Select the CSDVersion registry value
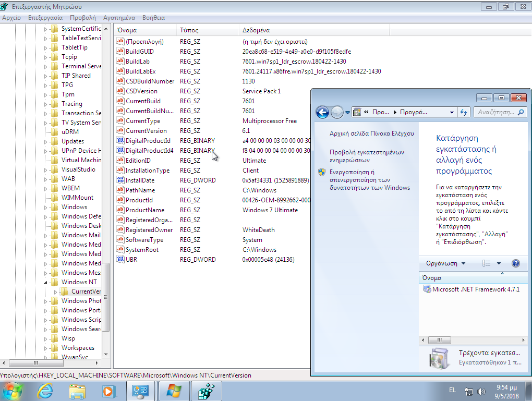This screenshot has height=401, width=532. tap(141, 91)
